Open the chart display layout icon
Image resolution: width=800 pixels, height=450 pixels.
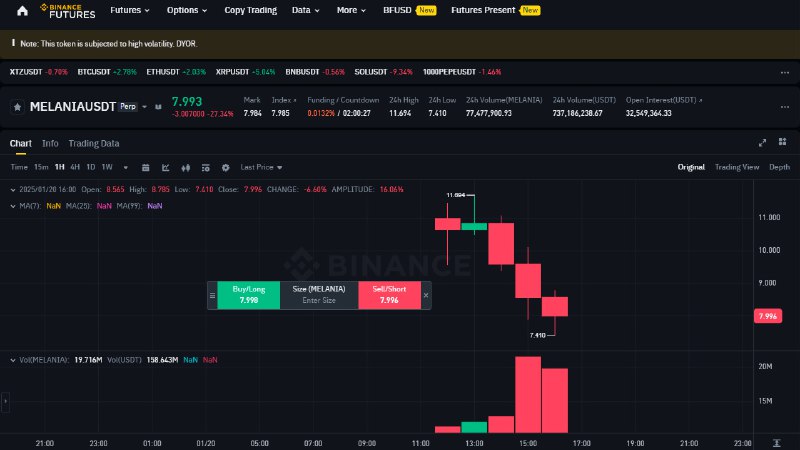[206, 167]
